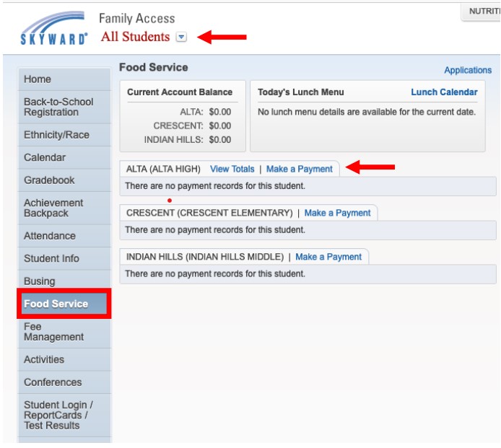Open the Home sidebar item
Screen dimensions: 501x448
(x=38, y=79)
